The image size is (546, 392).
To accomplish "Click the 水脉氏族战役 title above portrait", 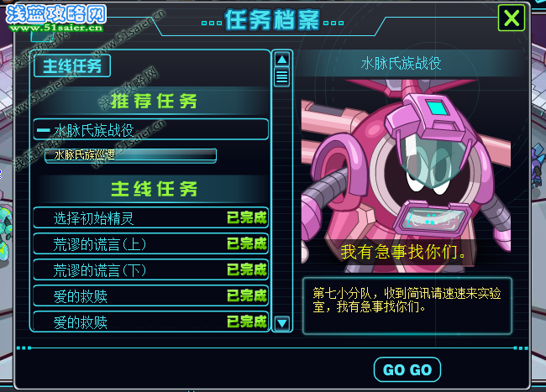I will (x=401, y=64).
